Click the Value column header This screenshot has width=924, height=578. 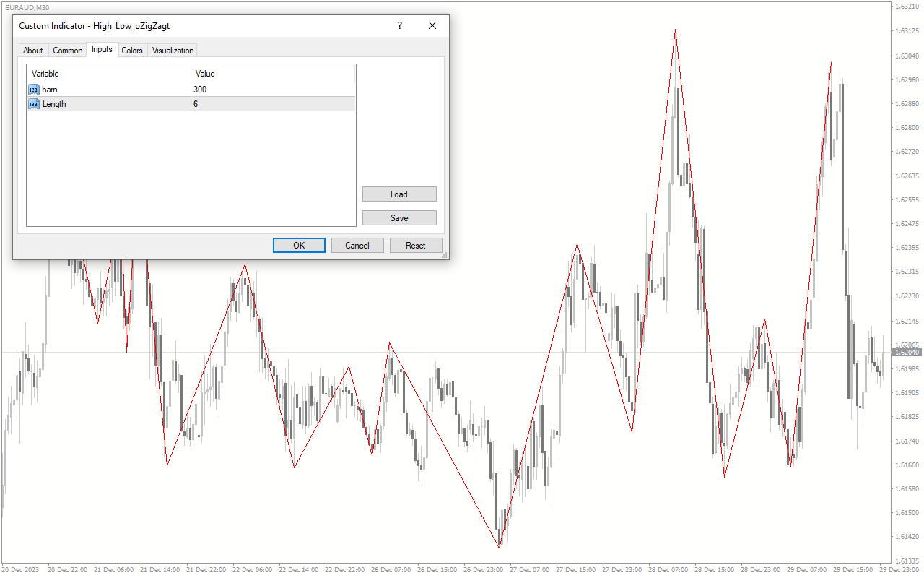point(274,74)
